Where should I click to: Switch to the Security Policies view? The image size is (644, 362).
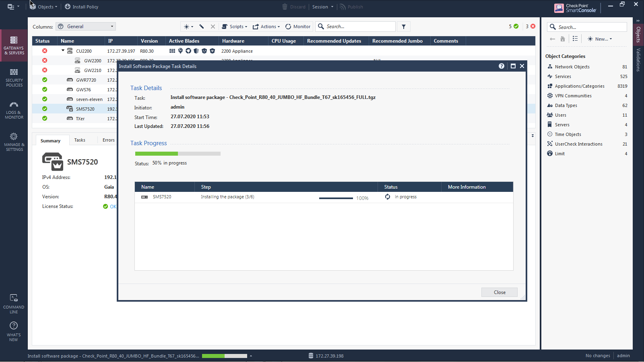coord(14,77)
